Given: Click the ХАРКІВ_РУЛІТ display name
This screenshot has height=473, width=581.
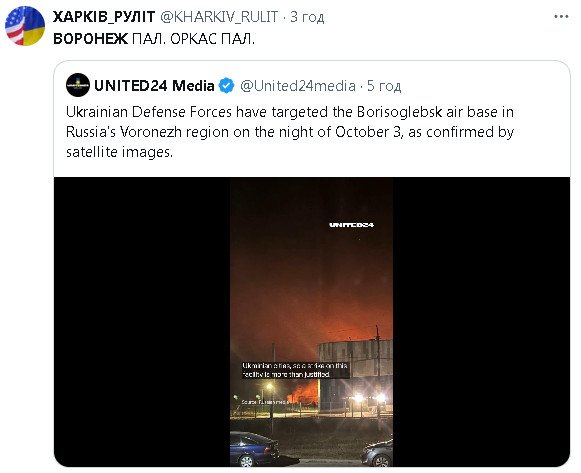Looking at the screenshot, I should pos(104,17).
